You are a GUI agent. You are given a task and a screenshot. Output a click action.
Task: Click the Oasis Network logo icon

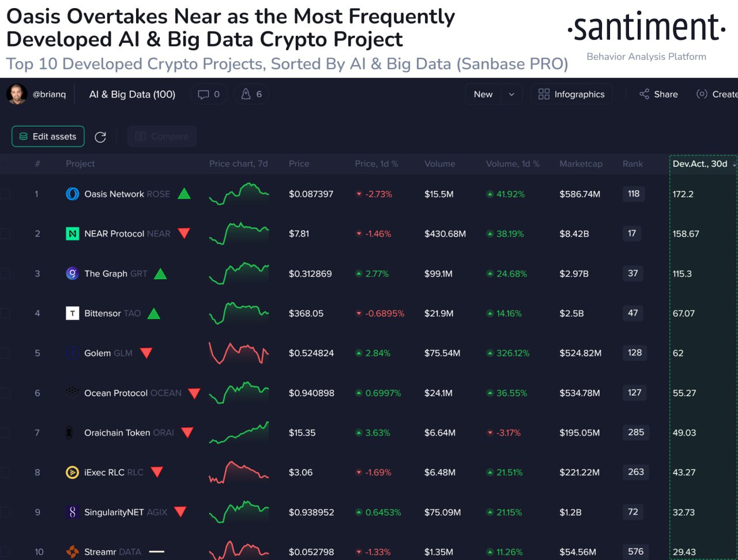[x=72, y=194]
